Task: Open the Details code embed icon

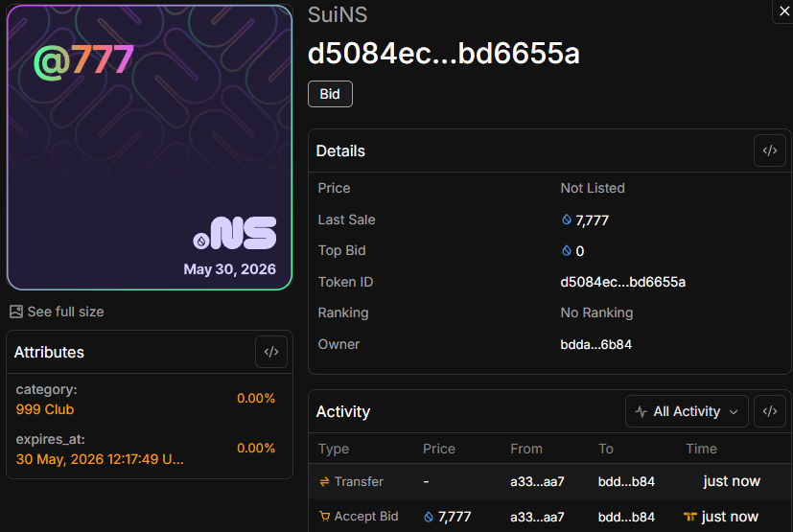Action: click(x=769, y=150)
